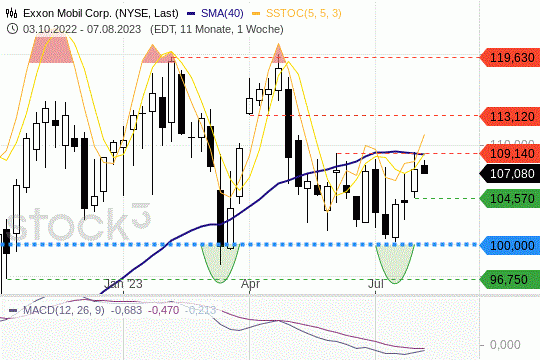Click the black 107,080 current price label

510,173
